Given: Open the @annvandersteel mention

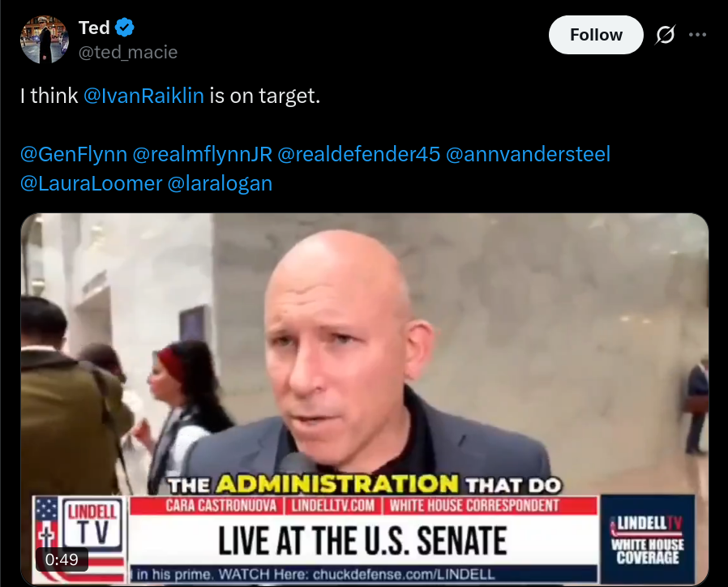Looking at the screenshot, I should pos(529,154).
